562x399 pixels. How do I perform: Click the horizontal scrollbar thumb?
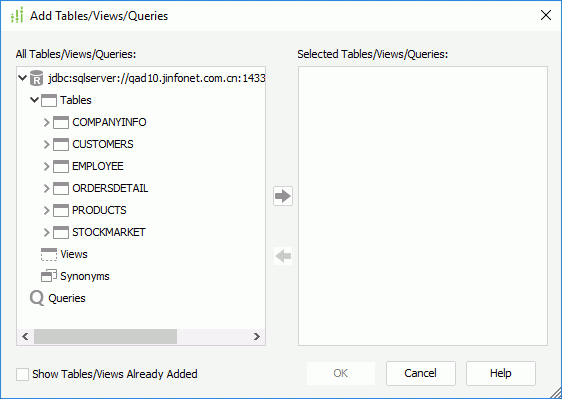click(105, 337)
